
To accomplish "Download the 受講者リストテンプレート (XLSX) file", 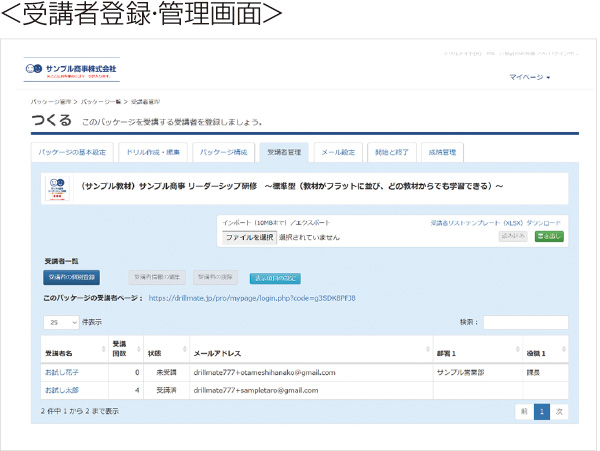I will point(496,223).
